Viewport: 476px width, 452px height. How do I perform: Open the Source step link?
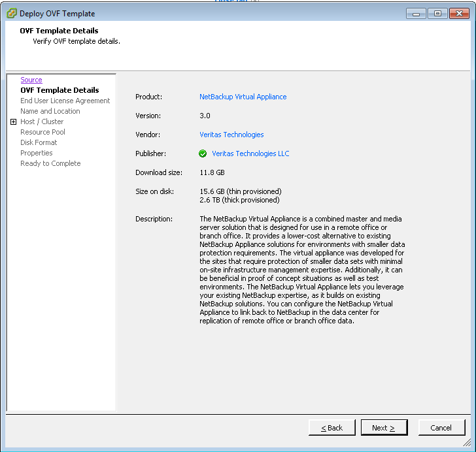pos(31,80)
